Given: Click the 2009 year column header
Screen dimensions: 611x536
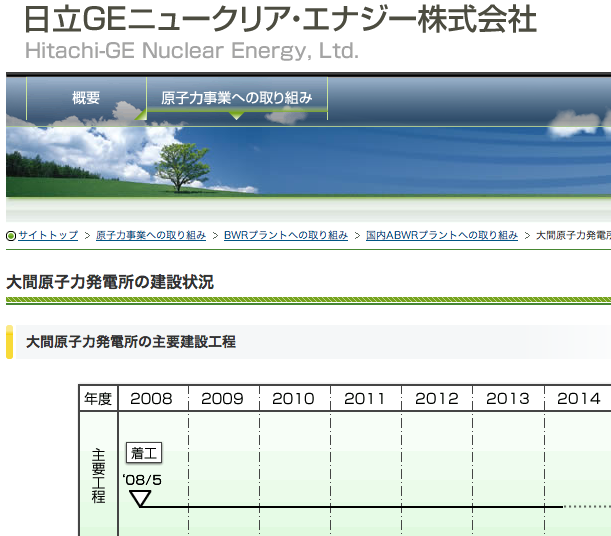Looking at the screenshot, I should click(223, 398).
